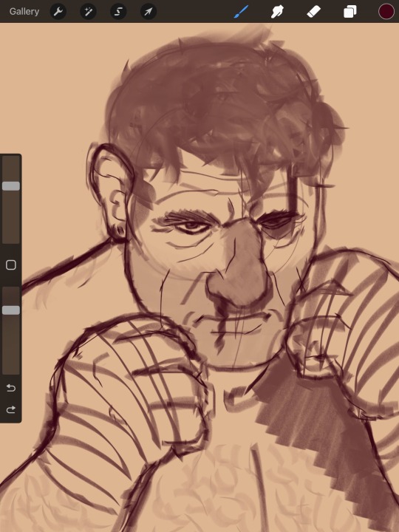This screenshot has height=532, width=399.
Task: Activate the Transform arrow tool
Action: click(x=149, y=12)
